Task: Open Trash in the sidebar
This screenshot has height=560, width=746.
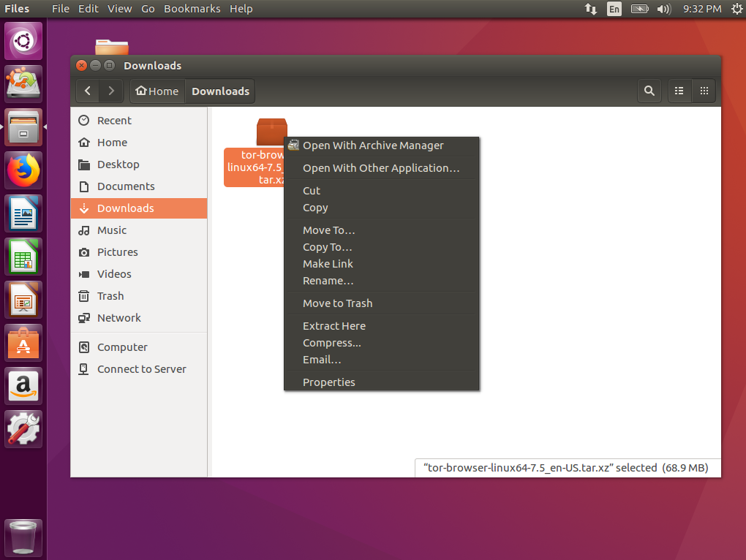Action: pyautogui.click(x=110, y=296)
